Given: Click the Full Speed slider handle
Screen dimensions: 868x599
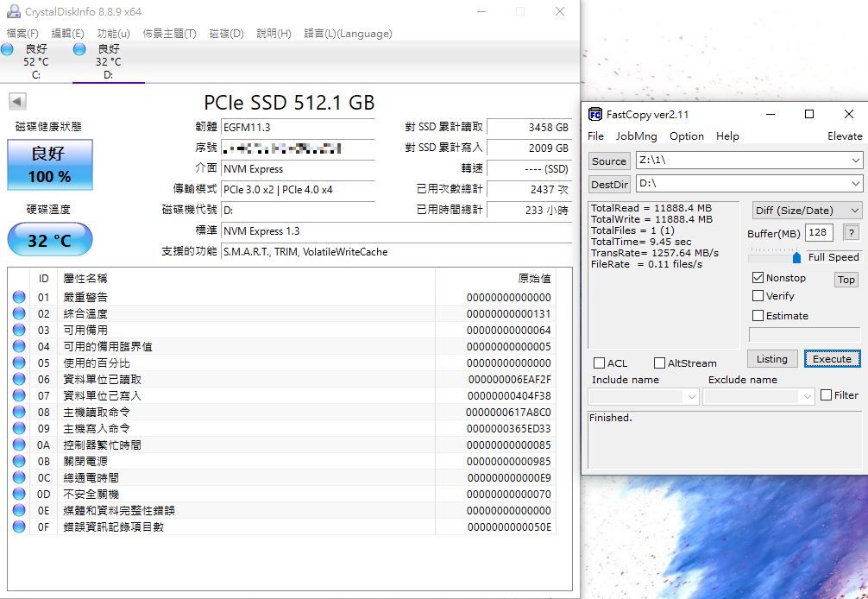Looking at the screenshot, I should [x=796, y=257].
